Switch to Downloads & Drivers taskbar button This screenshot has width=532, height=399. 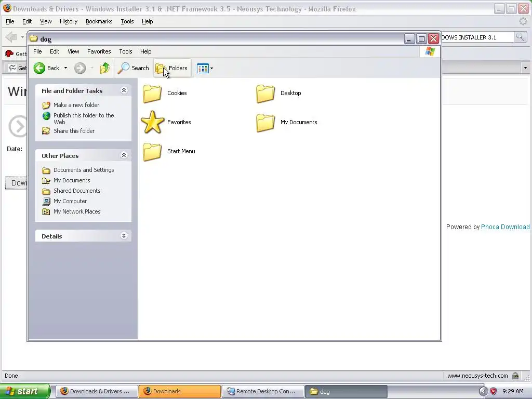96,391
